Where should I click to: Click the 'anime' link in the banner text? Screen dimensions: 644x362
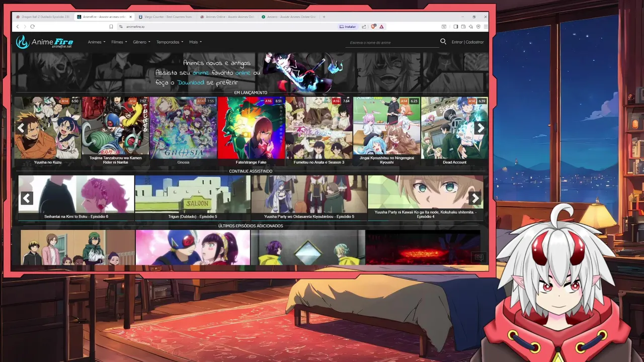tap(201, 73)
